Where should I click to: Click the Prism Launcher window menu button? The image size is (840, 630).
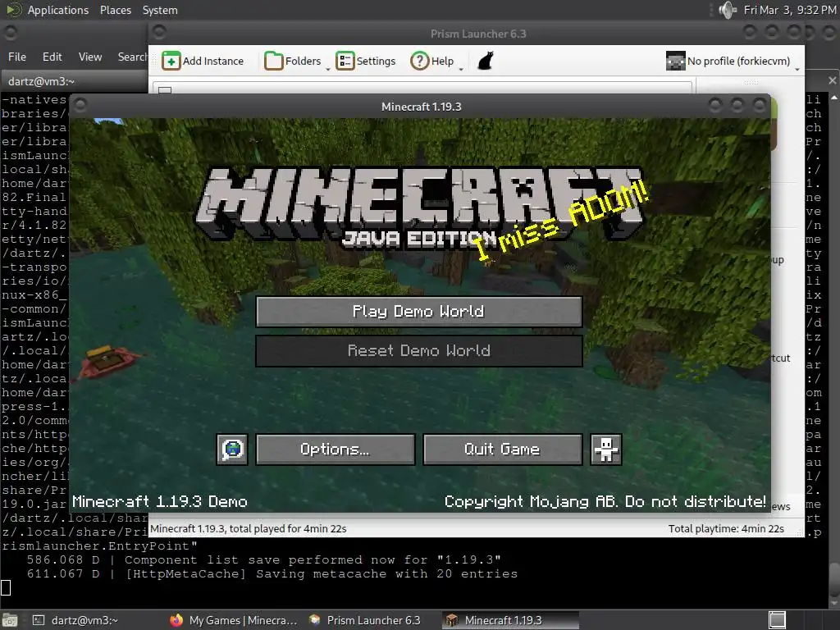point(158,33)
